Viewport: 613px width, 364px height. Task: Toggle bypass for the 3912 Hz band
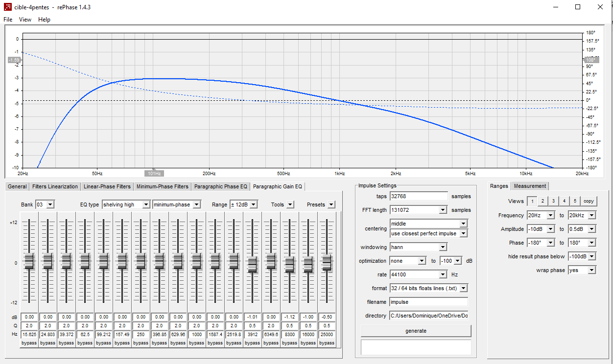[x=252, y=343]
